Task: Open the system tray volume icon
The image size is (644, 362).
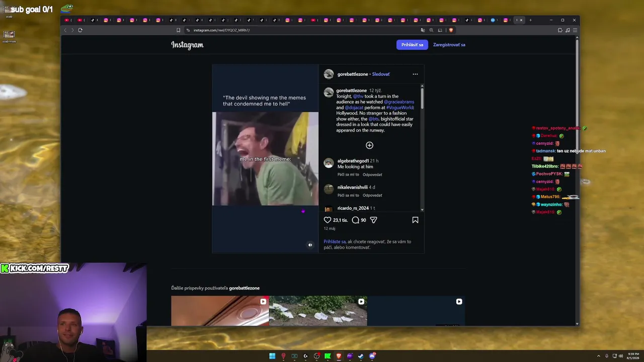Action: click(x=620, y=356)
